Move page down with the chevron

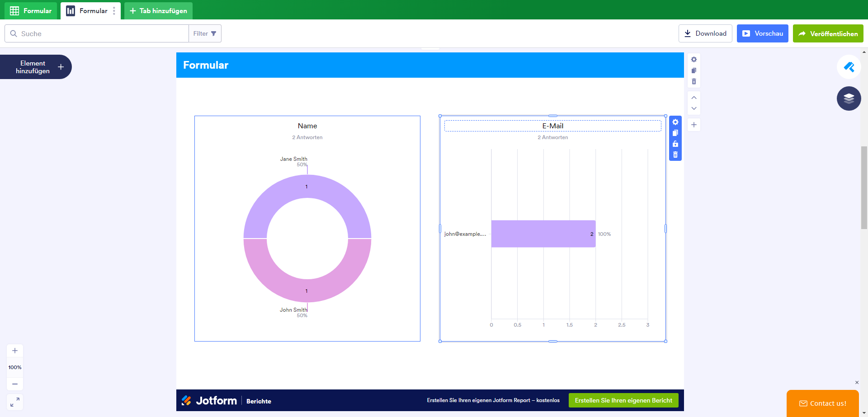694,108
